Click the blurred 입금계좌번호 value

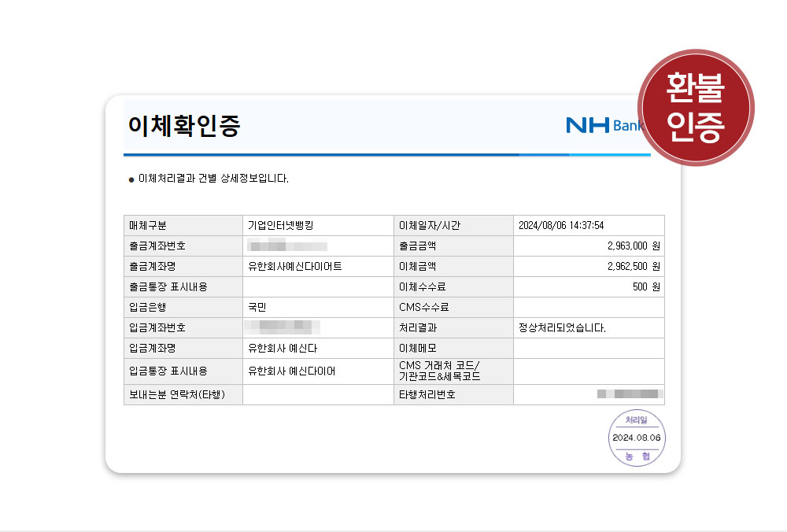(x=283, y=327)
